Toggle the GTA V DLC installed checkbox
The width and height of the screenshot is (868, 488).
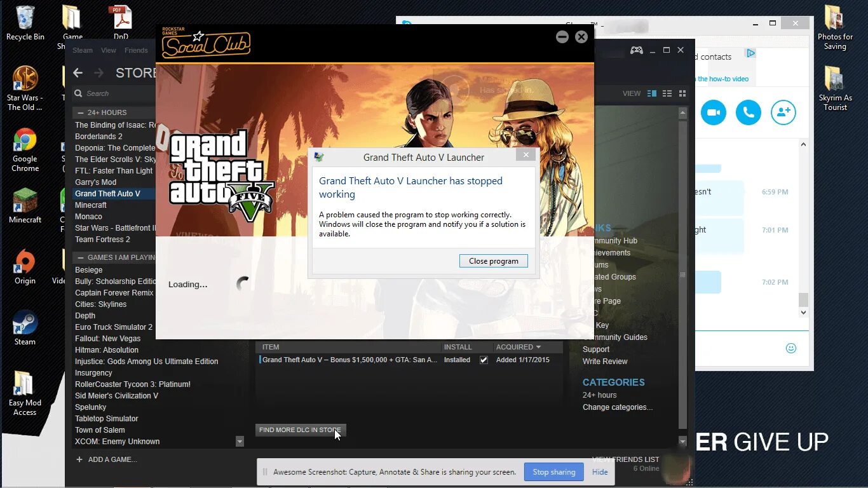click(x=484, y=360)
